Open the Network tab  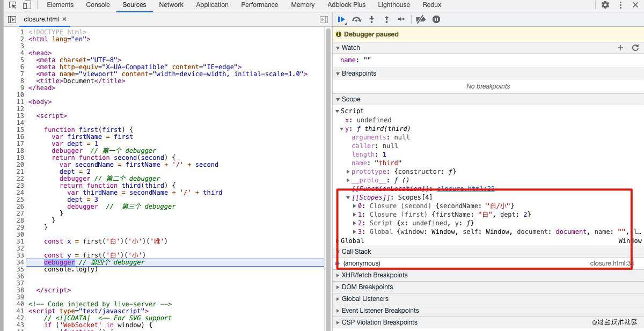(x=171, y=5)
